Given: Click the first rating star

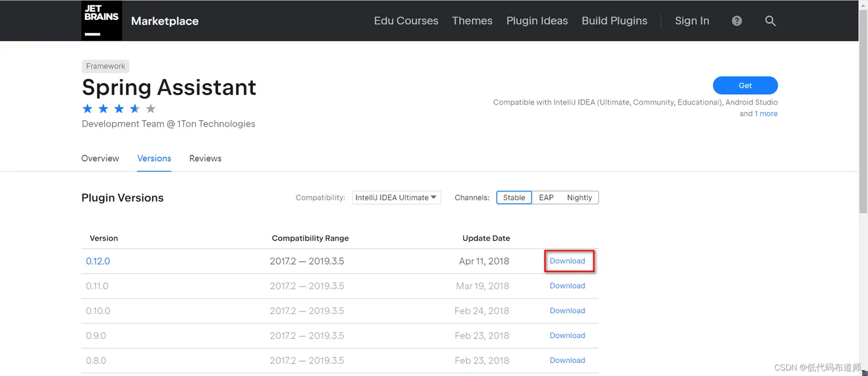Looking at the screenshot, I should (x=87, y=109).
